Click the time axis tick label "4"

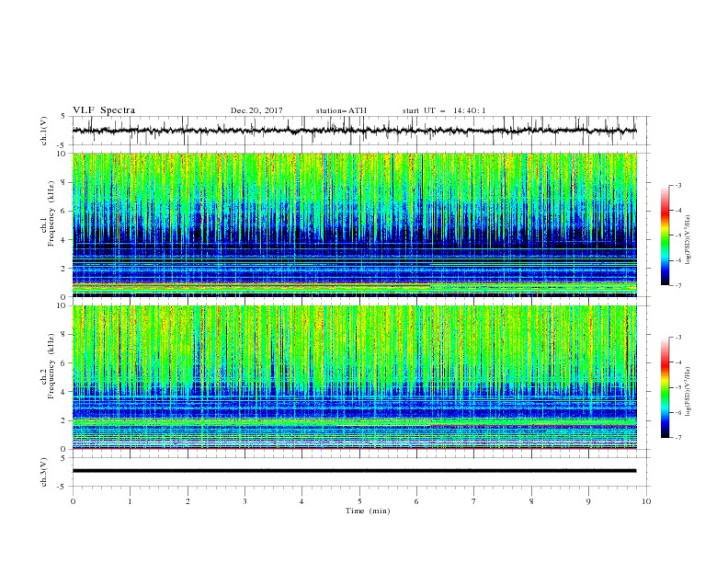point(301,501)
